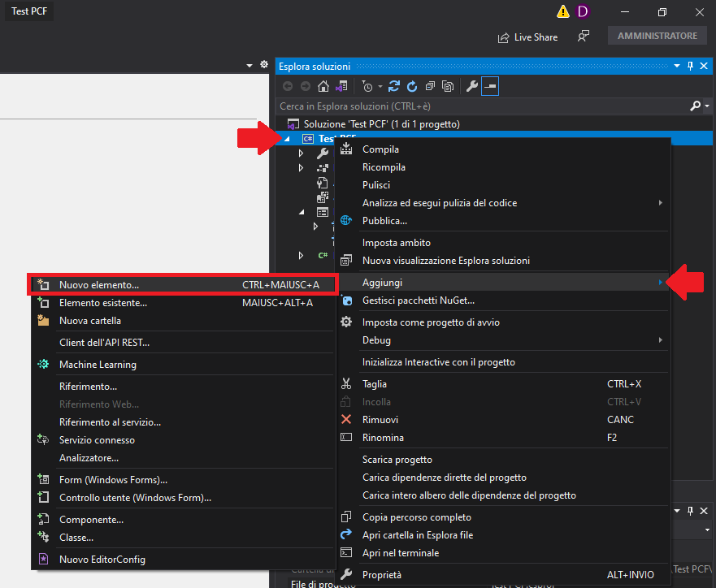
Task: Click the Home icon in Esplora soluzioni
Action: click(x=323, y=86)
